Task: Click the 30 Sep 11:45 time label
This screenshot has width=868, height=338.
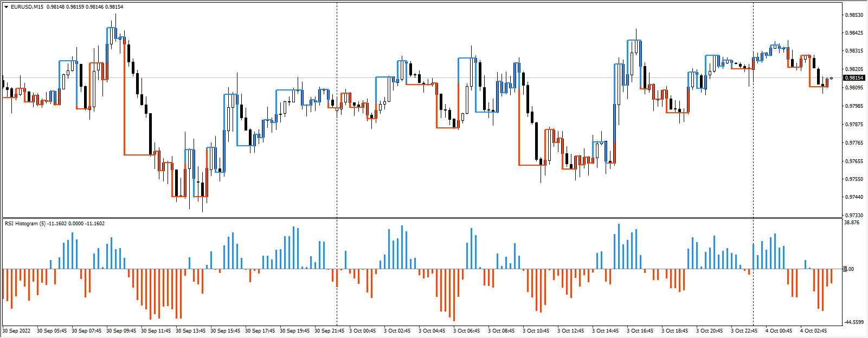Action: point(156,331)
